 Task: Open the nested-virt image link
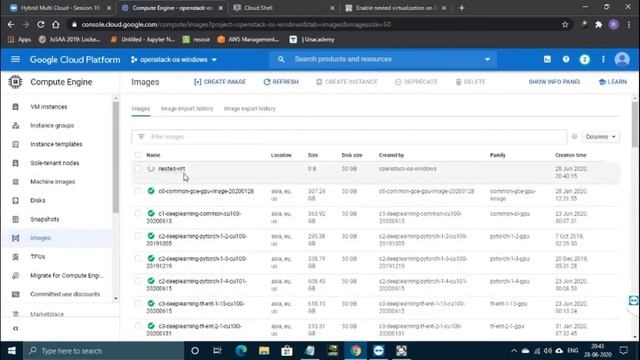171,169
